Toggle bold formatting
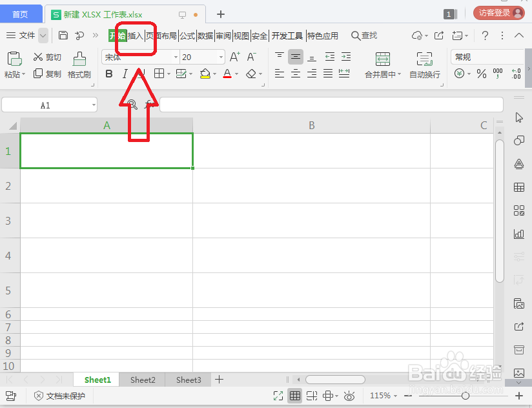This screenshot has width=532, height=408. (108, 74)
